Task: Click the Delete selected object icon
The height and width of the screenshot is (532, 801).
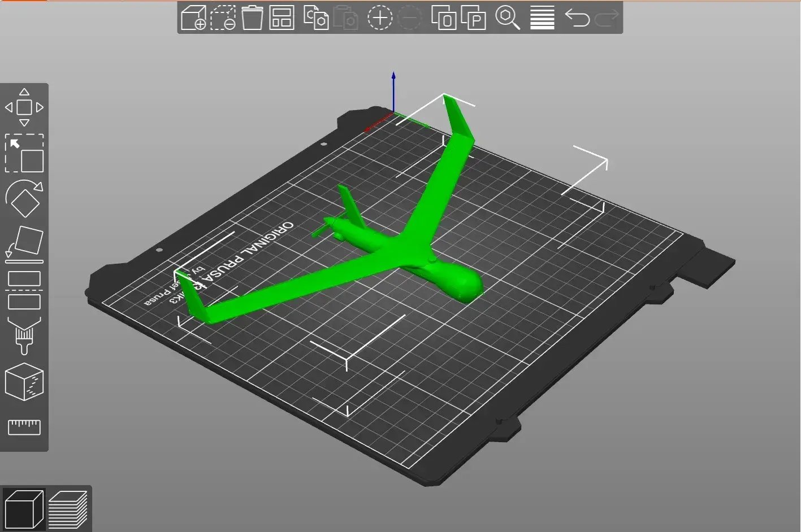Action: coord(223,18)
